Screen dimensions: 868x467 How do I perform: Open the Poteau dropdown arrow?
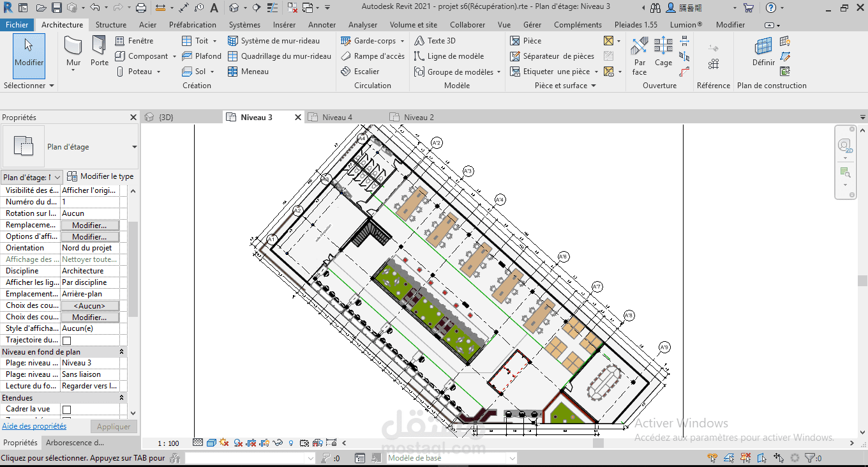(x=158, y=72)
